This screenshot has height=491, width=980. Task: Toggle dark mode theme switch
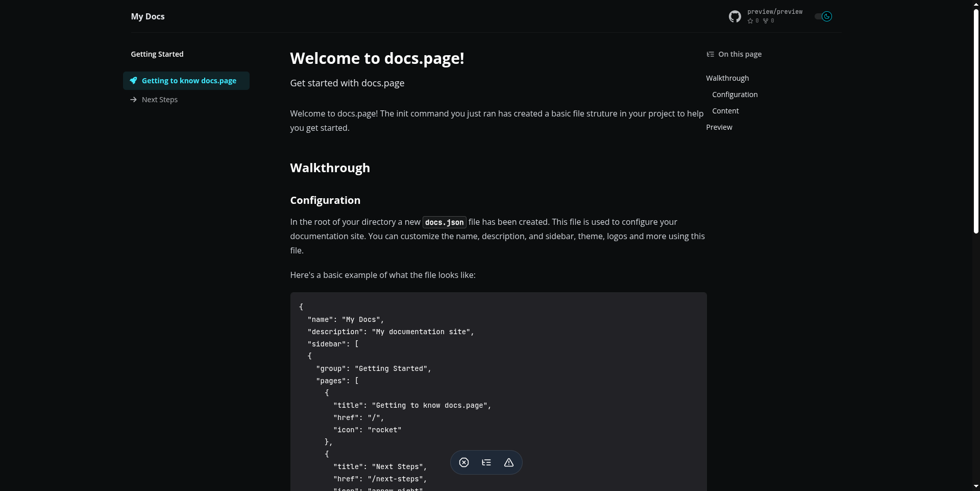823,16
